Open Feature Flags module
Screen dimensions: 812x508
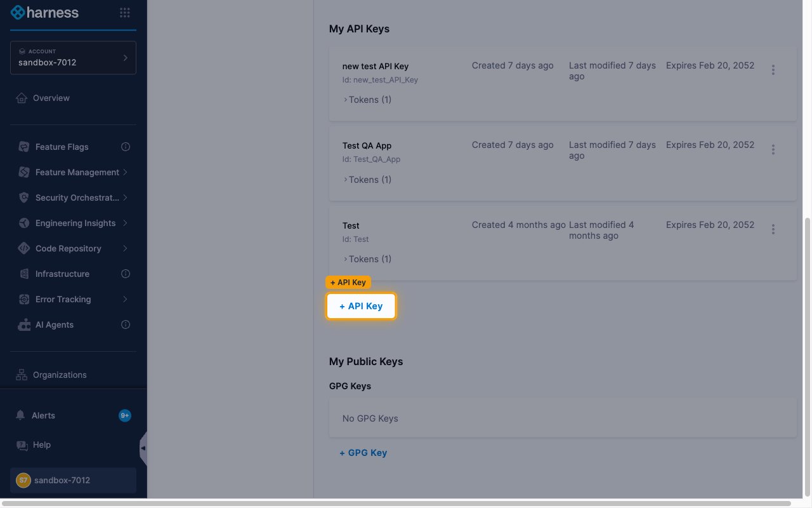coord(62,147)
